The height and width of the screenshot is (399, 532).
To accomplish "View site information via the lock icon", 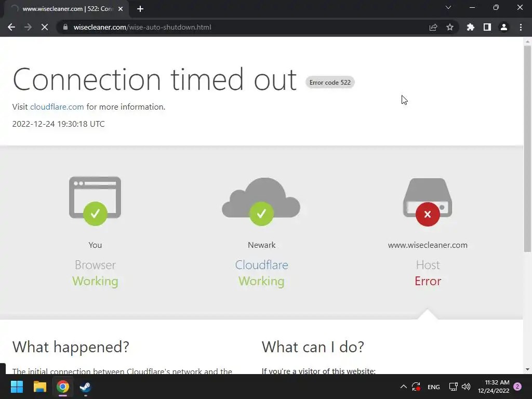I will click(x=65, y=27).
